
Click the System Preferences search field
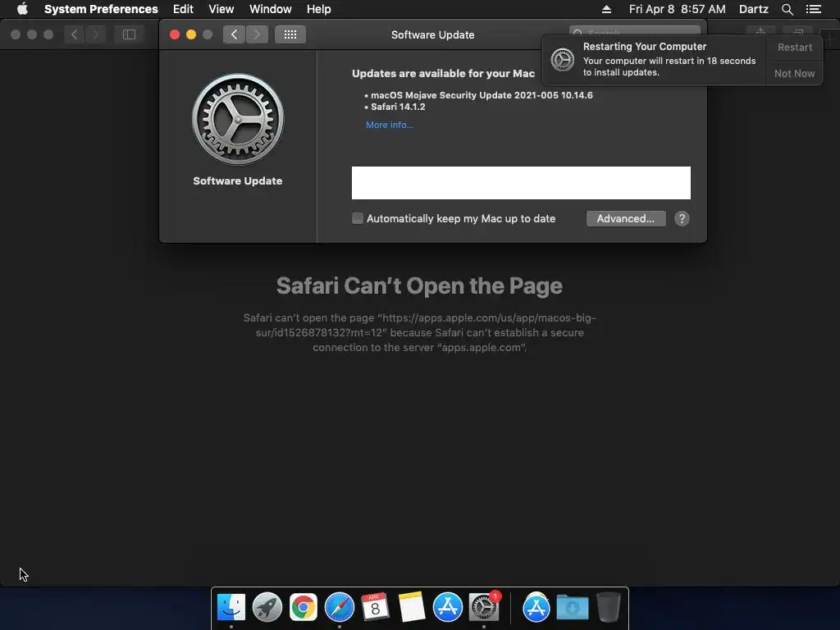634,31
